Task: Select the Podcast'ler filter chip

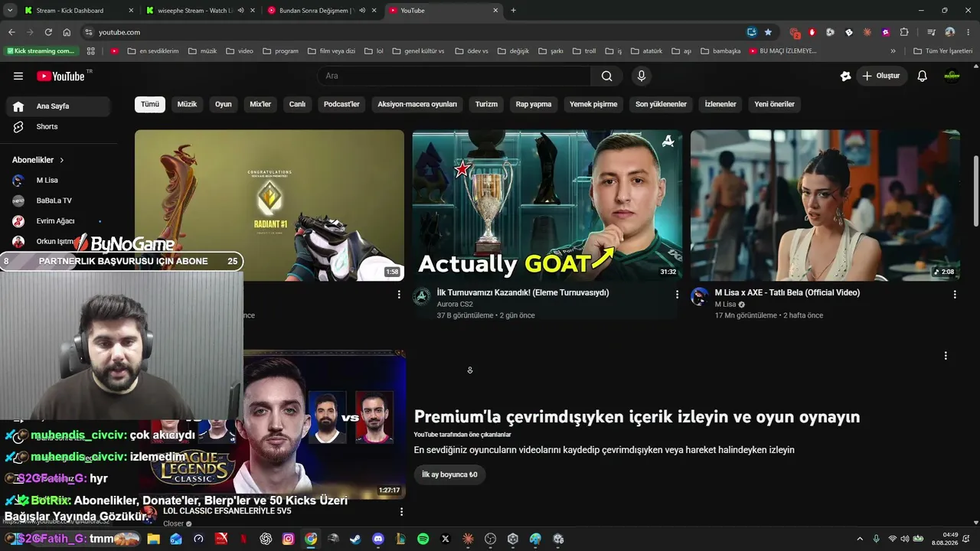Action: point(341,104)
